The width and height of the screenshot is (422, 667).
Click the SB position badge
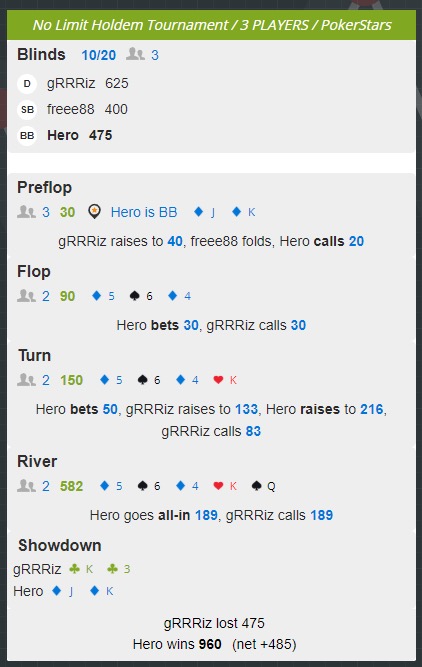tap(27, 109)
